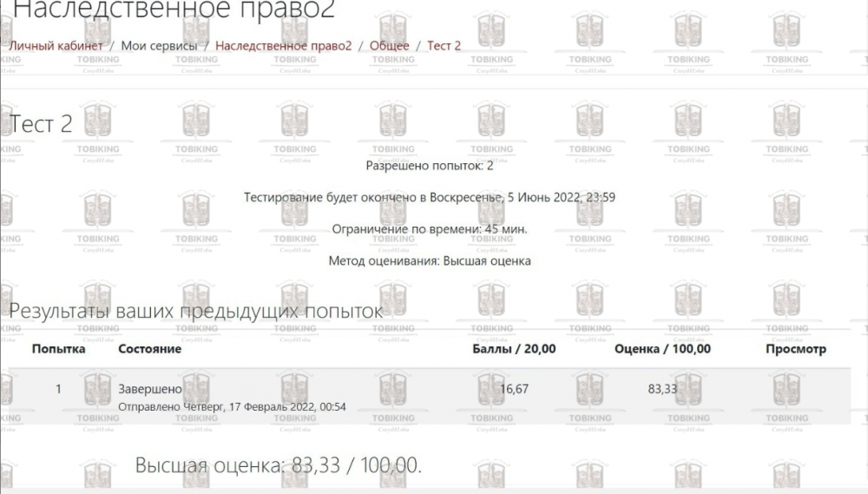Click the Результаты ваших предыдущих попыток heading
This screenshot has width=868, height=494.
tap(196, 311)
